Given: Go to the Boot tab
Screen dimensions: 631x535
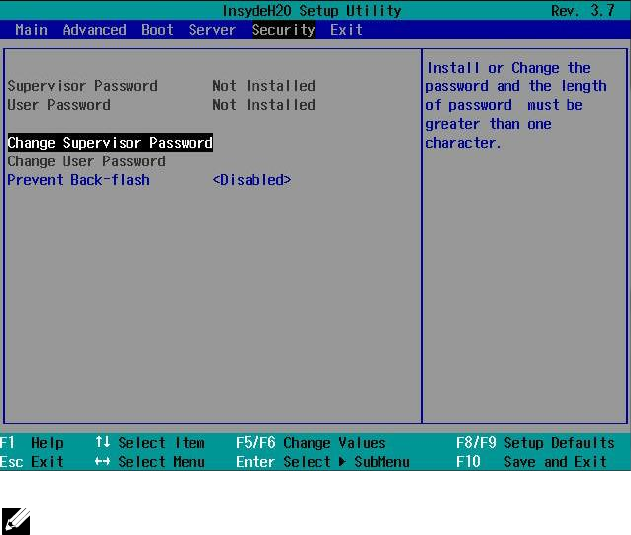Looking at the screenshot, I should (x=157, y=30).
